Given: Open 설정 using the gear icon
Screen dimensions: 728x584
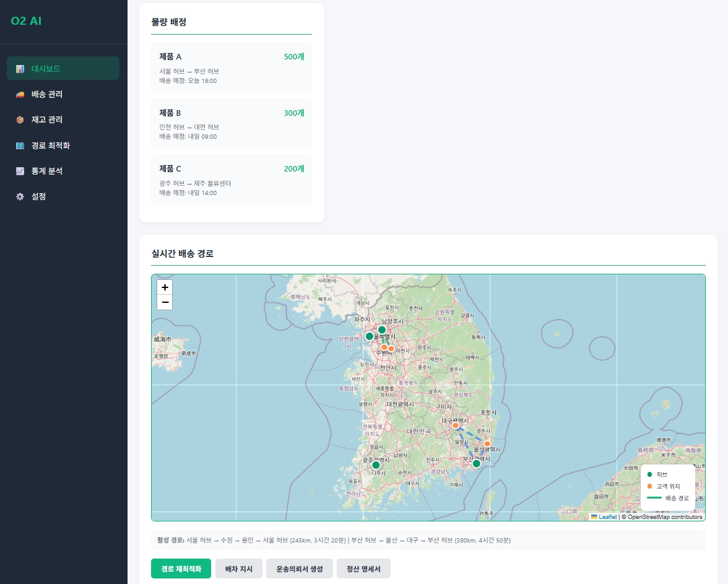Looking at the screenshot, I should click(19, 196).
